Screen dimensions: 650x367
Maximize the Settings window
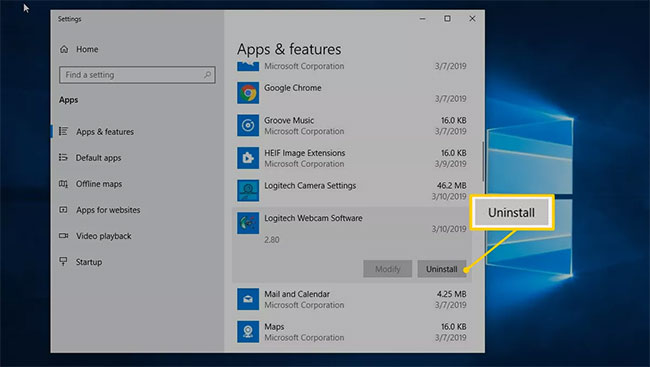(x=447, y=19)
